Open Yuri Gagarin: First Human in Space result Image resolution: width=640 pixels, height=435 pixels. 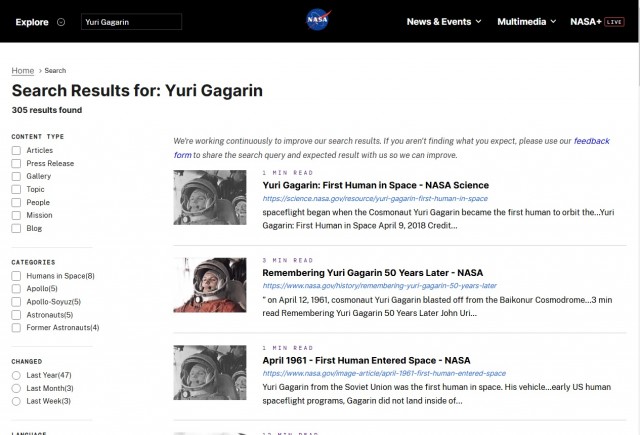tap(376, 185)
